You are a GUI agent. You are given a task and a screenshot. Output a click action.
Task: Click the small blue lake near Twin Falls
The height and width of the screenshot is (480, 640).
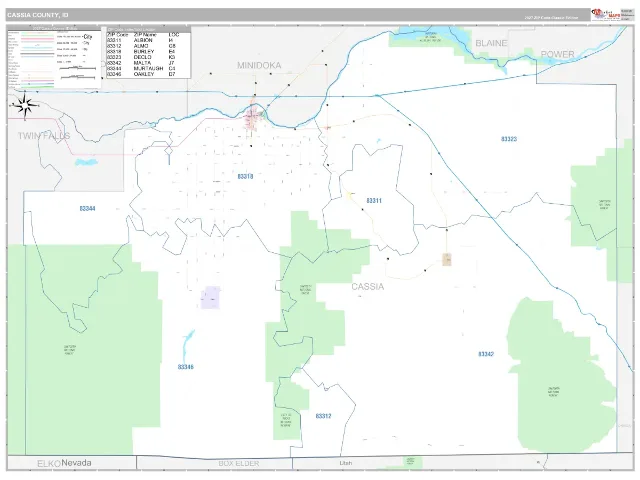point(87,162)
